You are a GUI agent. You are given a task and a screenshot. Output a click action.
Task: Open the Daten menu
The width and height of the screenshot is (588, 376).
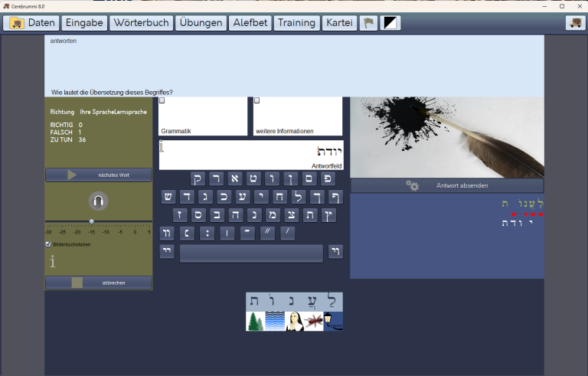[x=31, y=23]
